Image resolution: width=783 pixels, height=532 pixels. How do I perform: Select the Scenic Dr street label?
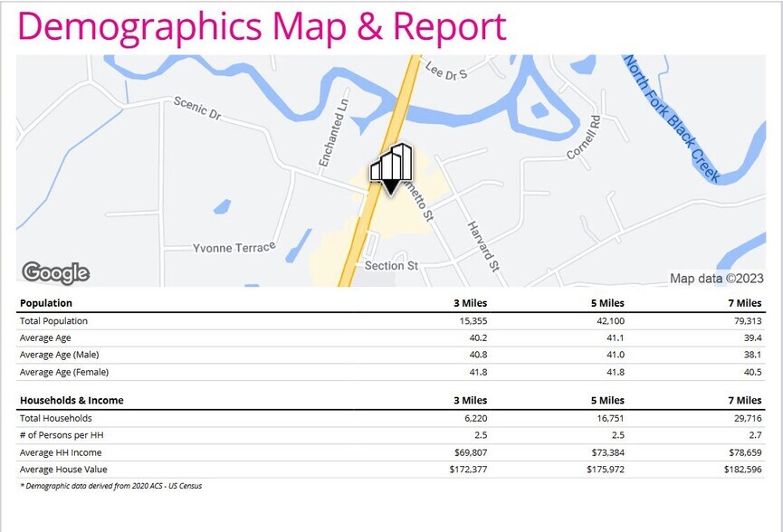(197, 109)
